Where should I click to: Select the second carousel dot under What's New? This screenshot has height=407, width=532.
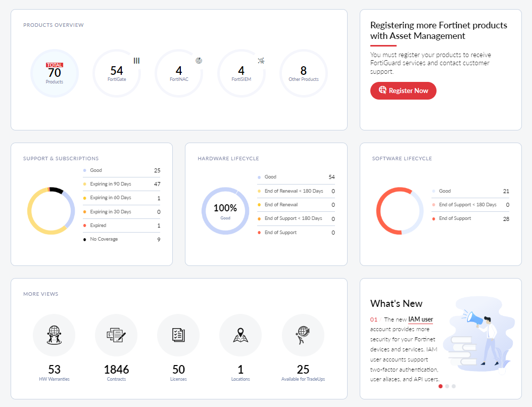point(447,386)
